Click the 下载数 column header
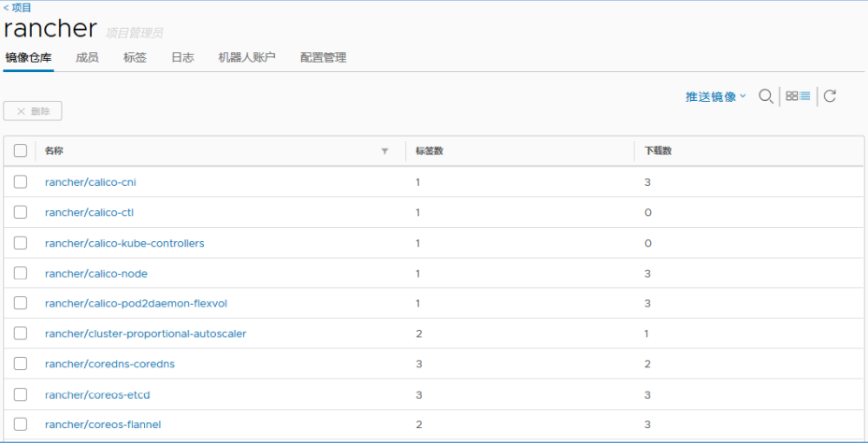868x443 pixels. point(658,151)
